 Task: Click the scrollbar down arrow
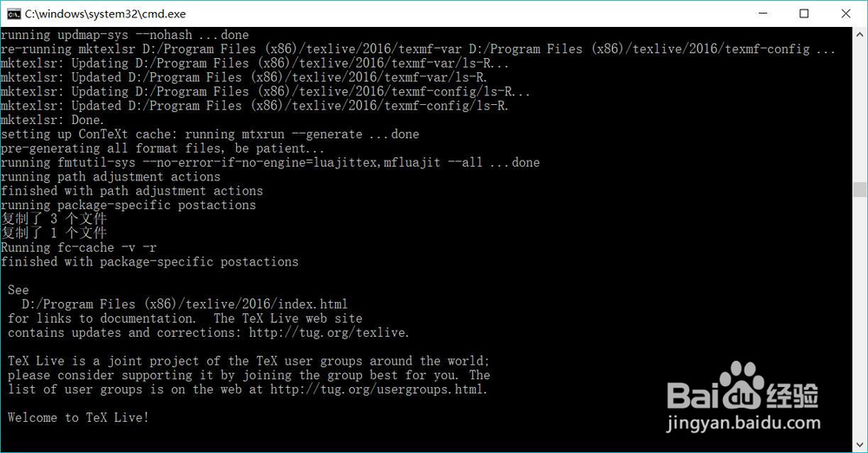(x=859, y=444)
